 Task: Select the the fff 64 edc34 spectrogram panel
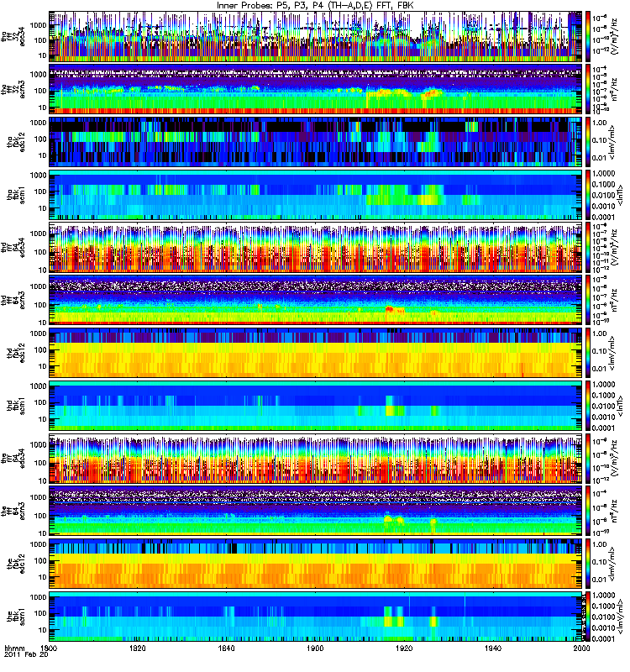pyautogui.click(x=316, y=458)
